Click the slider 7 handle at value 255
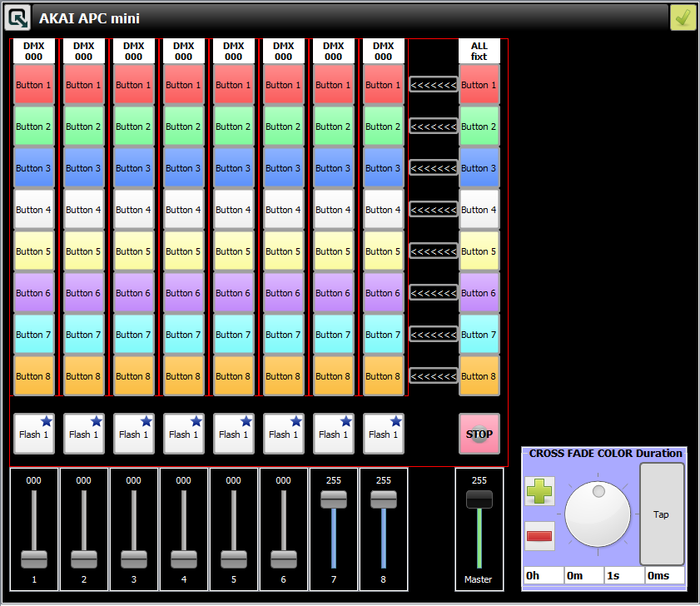 [x=334, y=499]
